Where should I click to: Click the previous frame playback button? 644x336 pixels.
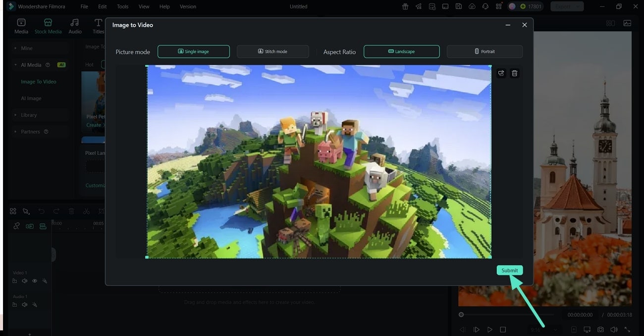(x=463, y=330)
